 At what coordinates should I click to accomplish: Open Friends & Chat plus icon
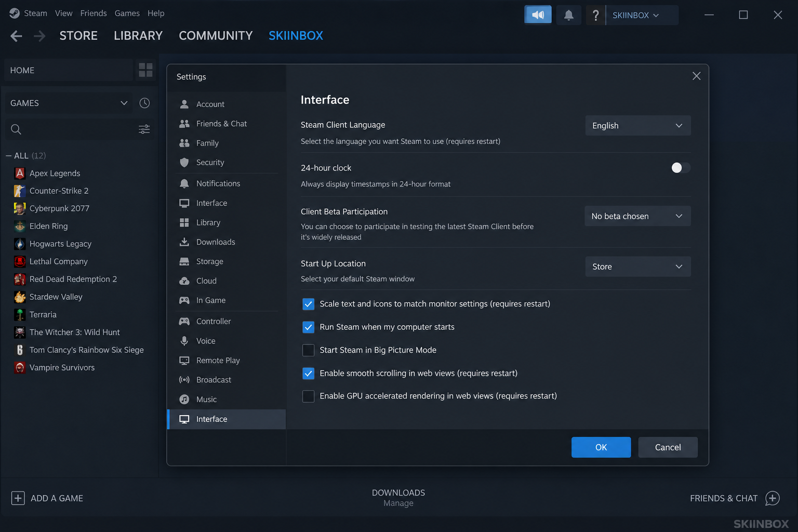tap(773, 498)
